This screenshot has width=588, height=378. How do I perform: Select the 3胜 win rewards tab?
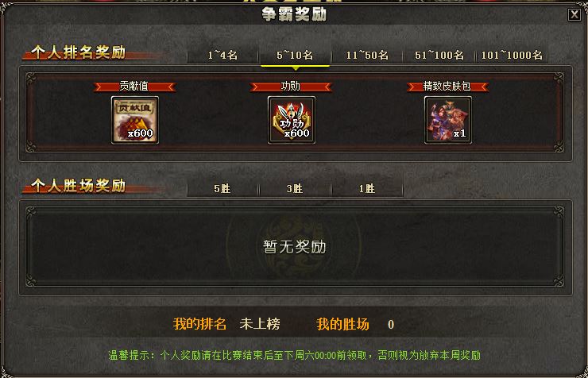[x=295, y=189]
